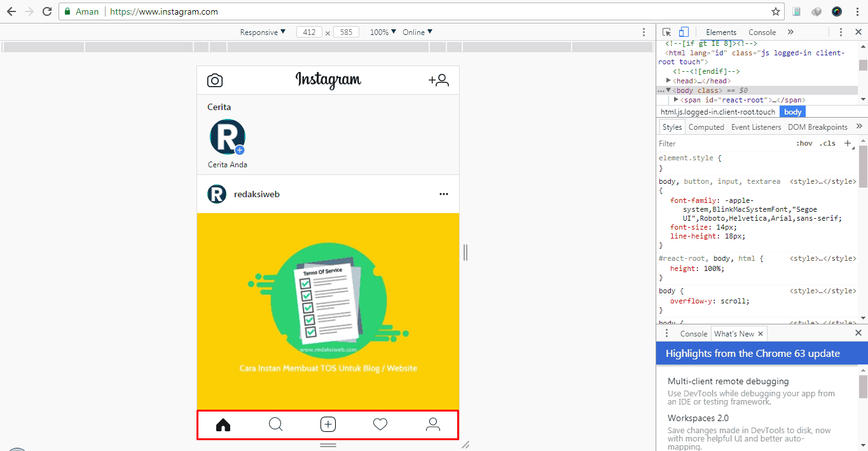868x451 pixels.
Task: Open profile person icon in bottom bar
Action: click(433, 425)
